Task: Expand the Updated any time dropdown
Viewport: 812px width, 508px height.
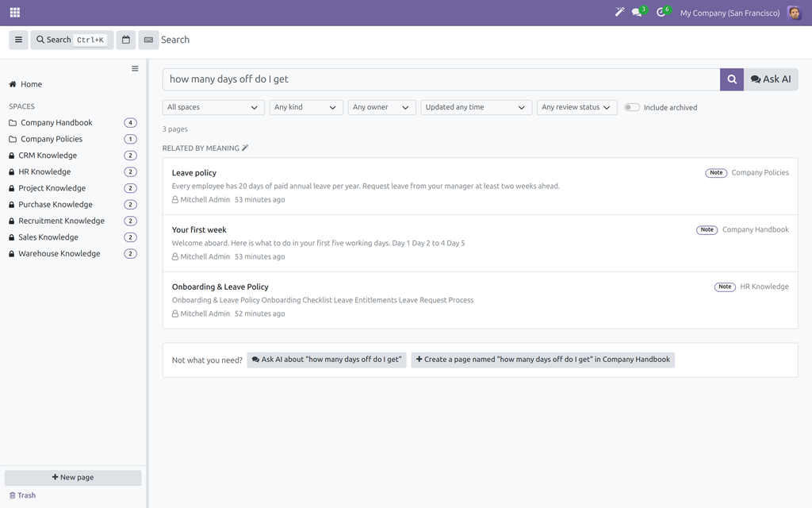Action: [476, 107]
